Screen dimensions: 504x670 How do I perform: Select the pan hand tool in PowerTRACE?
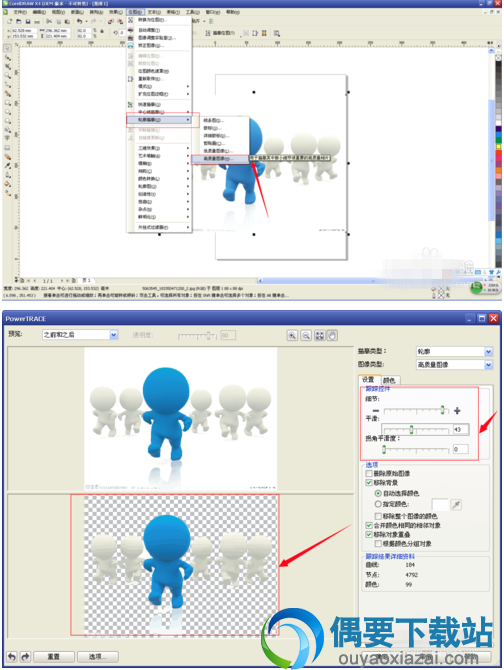332,335
